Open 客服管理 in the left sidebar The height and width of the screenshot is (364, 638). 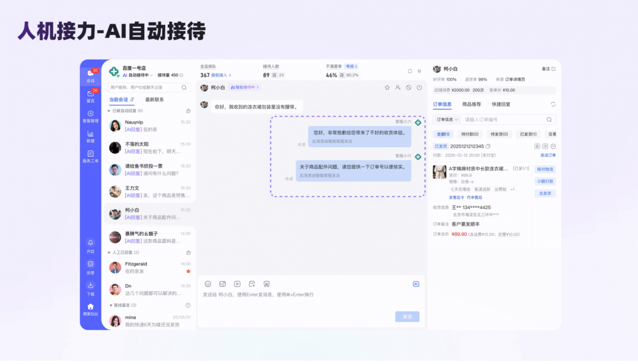[x=91, y=116]
